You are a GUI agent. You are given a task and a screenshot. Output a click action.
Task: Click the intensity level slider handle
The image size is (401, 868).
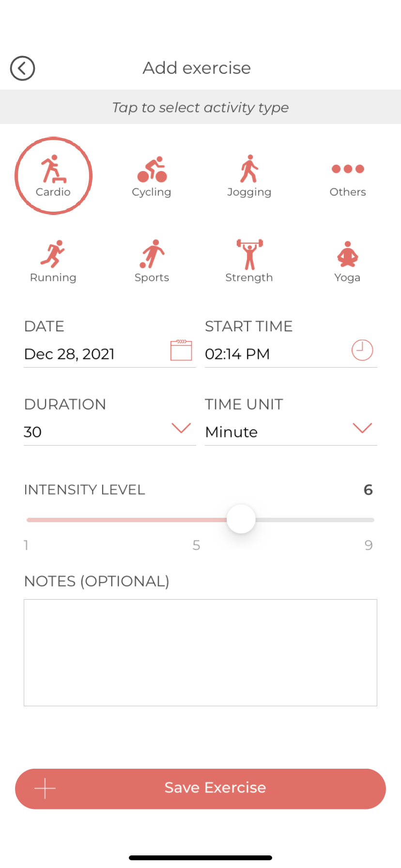tap(241, 519)
